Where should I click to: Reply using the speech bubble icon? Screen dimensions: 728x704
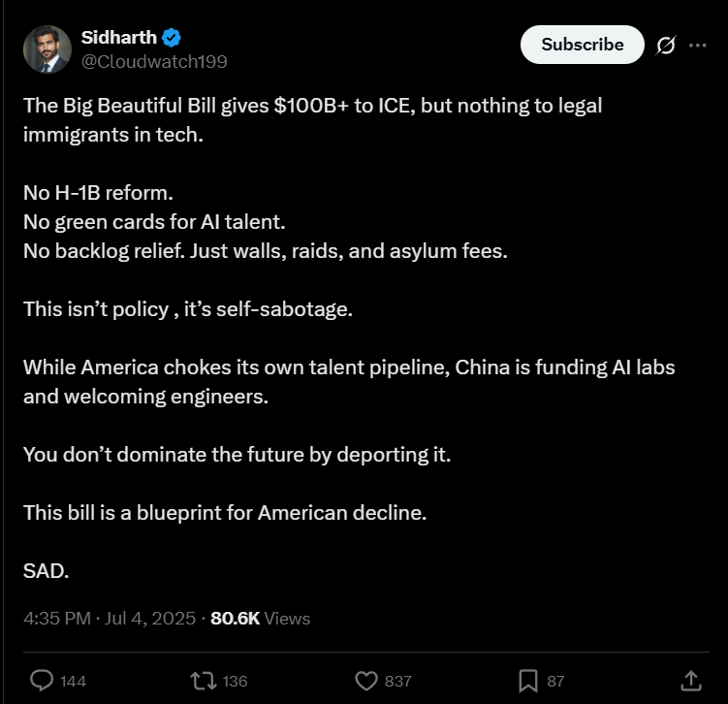point(42,681)
